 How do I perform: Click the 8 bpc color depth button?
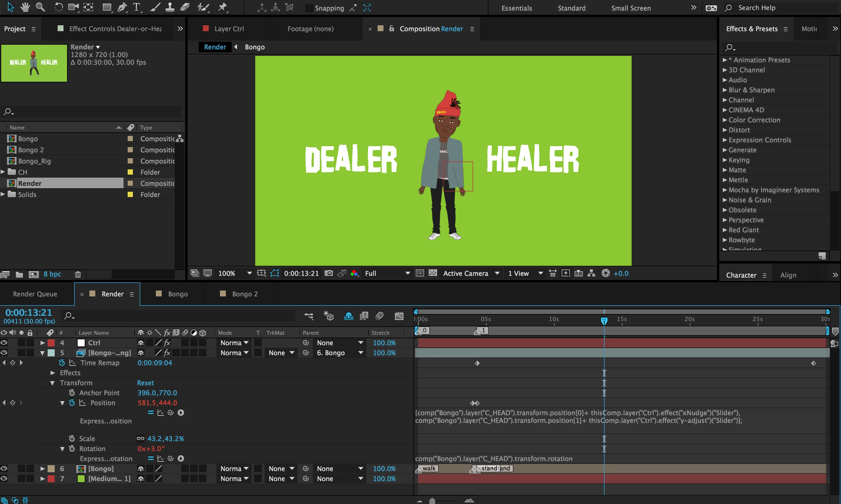(x=52, y=274)
